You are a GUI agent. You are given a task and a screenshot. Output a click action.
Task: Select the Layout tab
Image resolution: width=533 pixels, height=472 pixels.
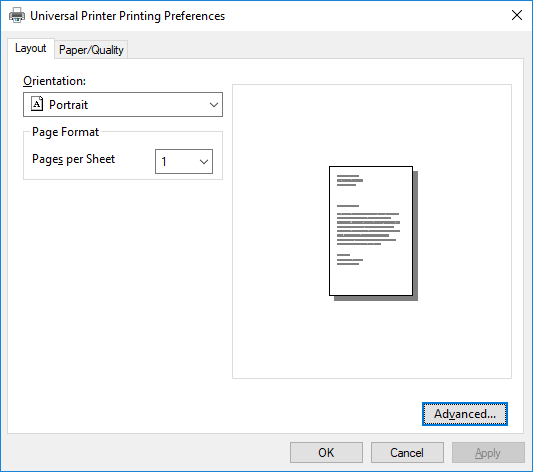tap(31, 48)
